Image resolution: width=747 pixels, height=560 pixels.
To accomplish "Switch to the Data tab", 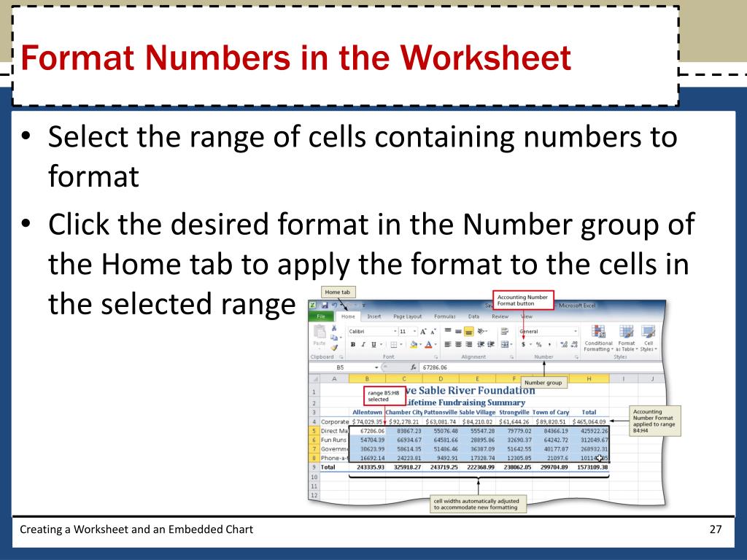I will click(473, 316).
